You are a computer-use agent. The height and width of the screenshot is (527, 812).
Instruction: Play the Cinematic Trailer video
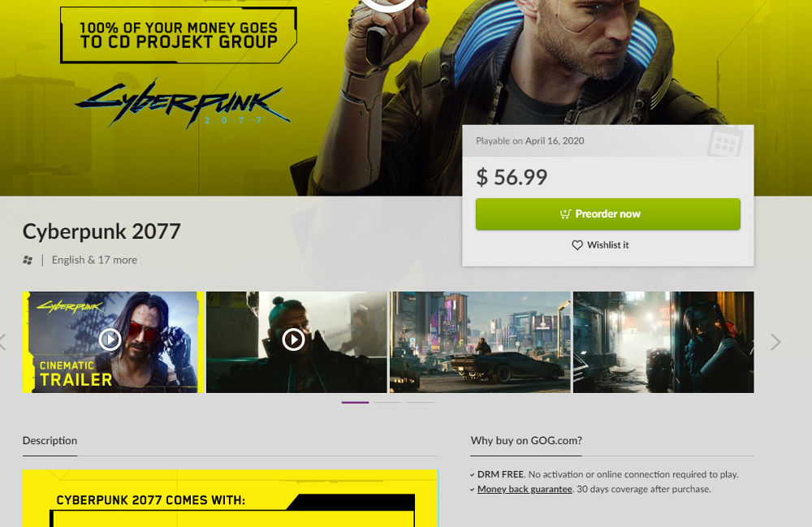tap(110, 339)
